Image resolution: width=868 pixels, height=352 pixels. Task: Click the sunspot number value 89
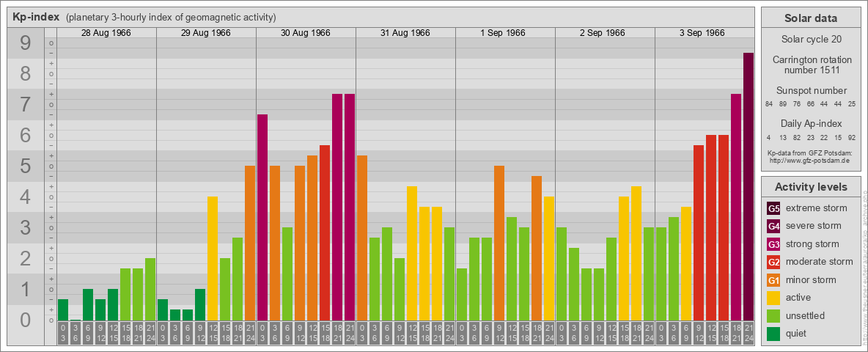point(783,105)
